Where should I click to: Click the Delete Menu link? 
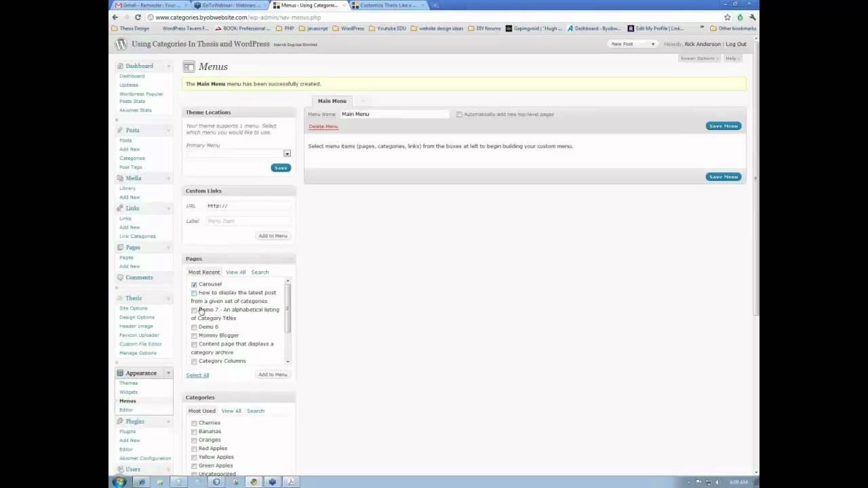tap(323, 127)
